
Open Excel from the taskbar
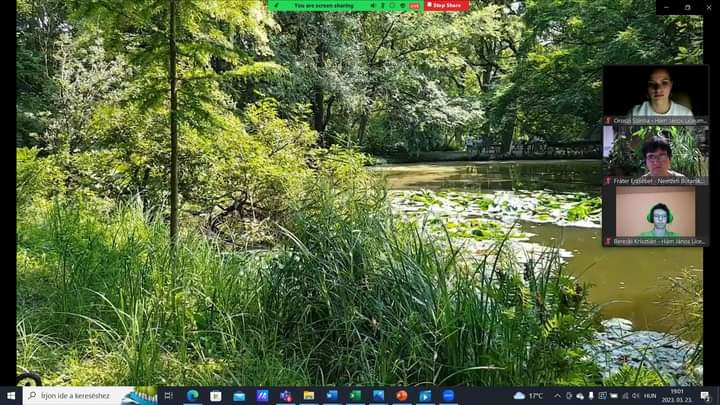click(355, 396)
